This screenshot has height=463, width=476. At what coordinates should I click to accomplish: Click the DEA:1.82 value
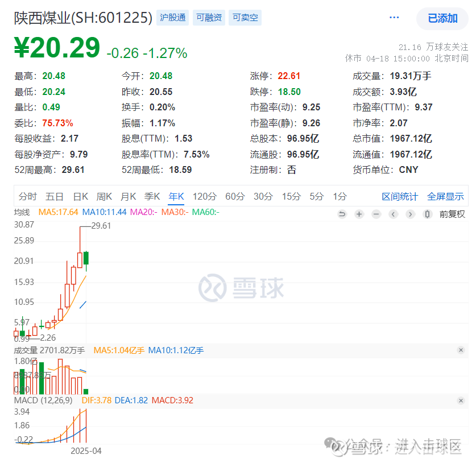pyautogui.click(x=131, y=400)
